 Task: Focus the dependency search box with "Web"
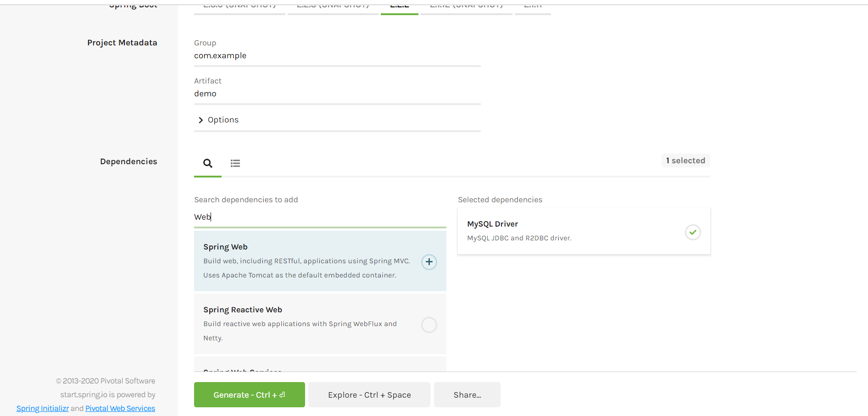[320, 217]
